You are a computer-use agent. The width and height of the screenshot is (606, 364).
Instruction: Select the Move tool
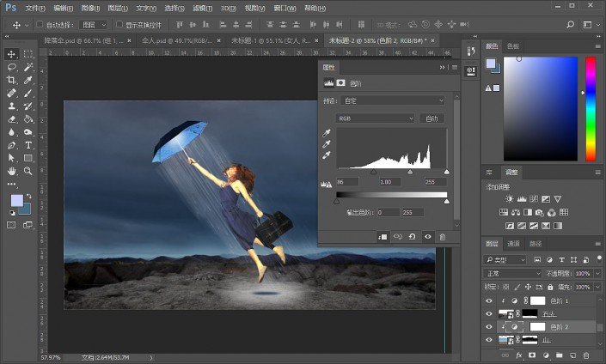pyautogui.click(x=12, y=54)
